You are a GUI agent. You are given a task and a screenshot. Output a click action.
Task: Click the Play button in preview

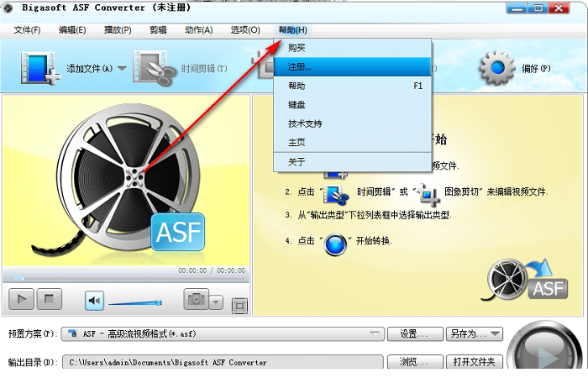21,299
